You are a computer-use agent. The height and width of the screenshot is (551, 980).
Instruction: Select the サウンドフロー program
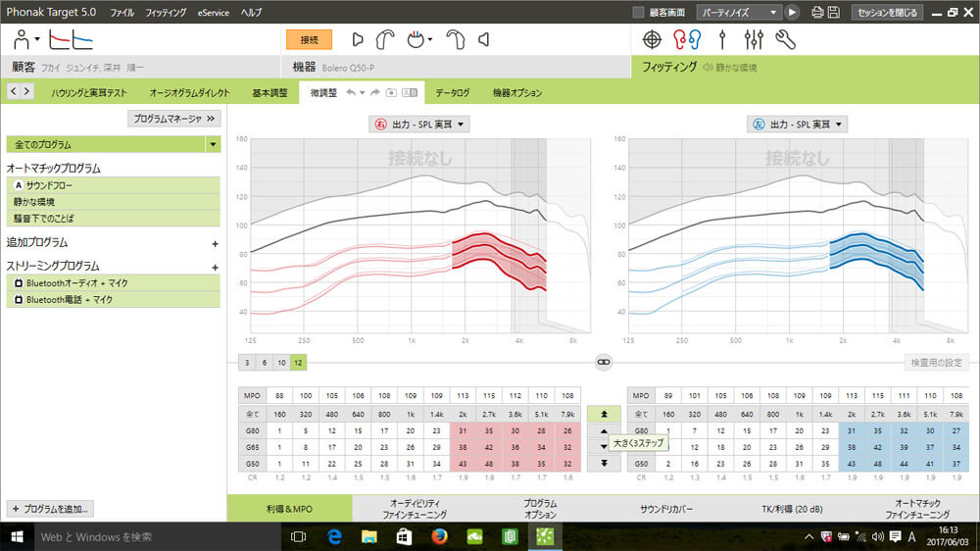[x=113, y=185]
